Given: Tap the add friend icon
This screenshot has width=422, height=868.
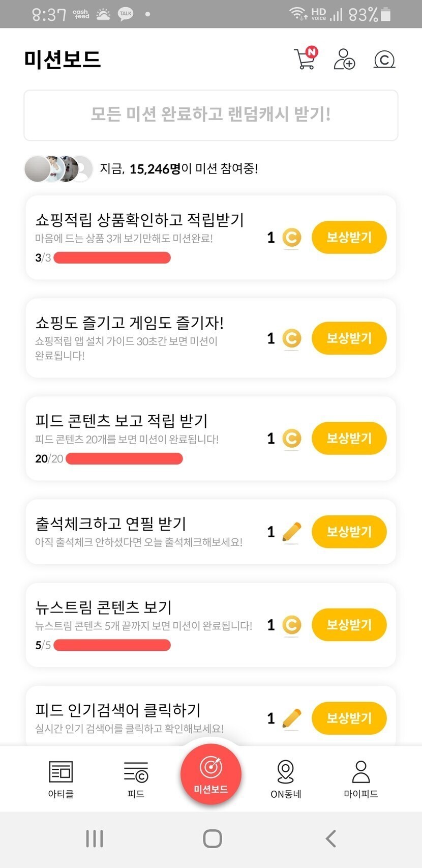Looking at the screenshot, I should click(x=344, y=59).
